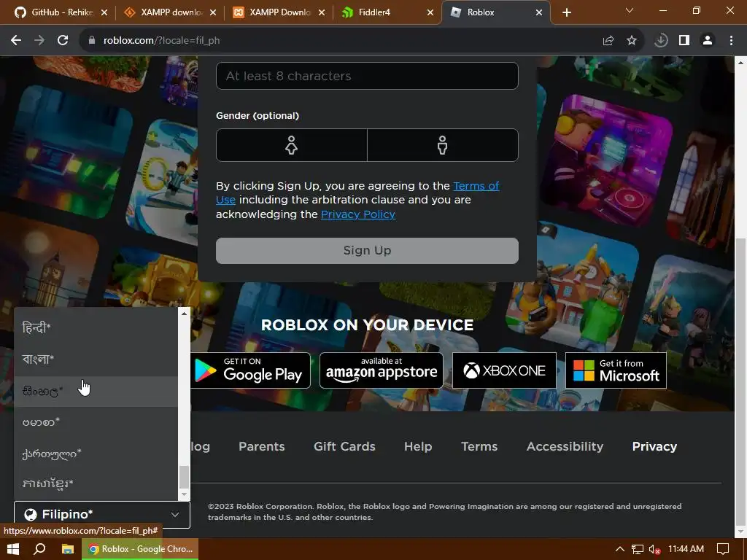This screenshot has height=560, width=747.
Task: Open the Gift Cards footer link
Action: pos(344,446)
